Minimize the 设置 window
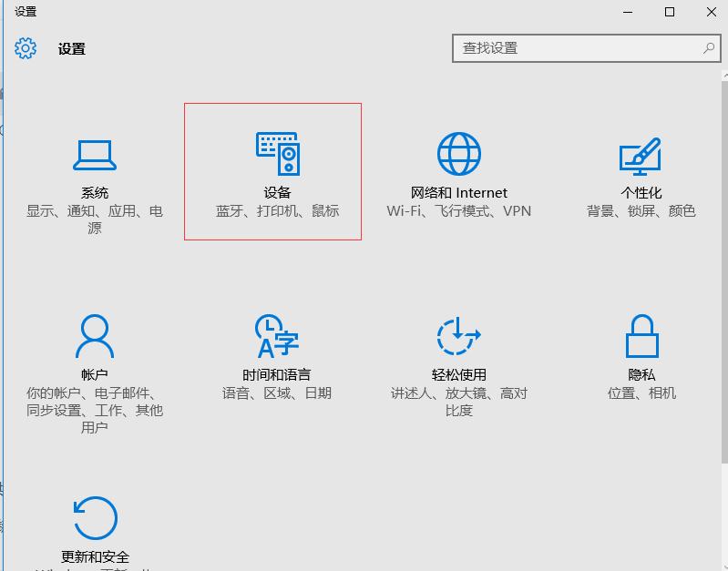This screenshot has height=571, width=728. [x=628, y=12]
